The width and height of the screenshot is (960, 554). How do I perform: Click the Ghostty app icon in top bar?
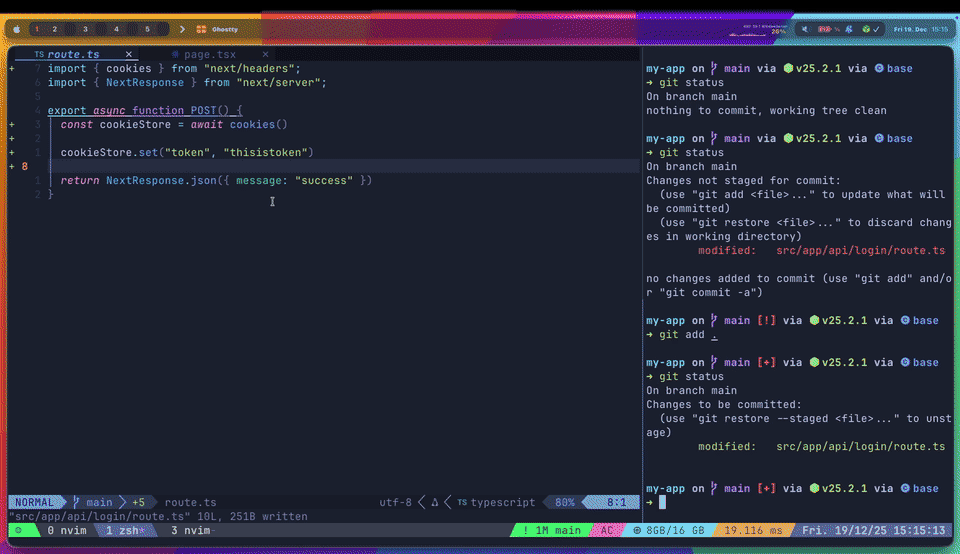coord(201,29)
